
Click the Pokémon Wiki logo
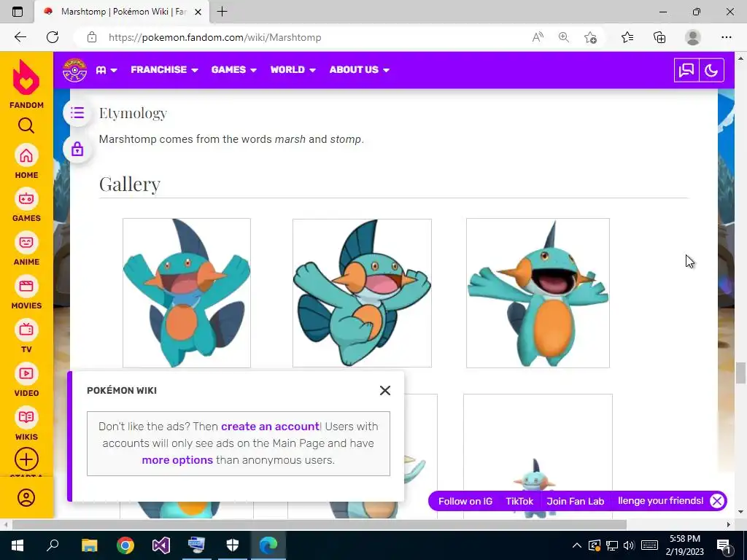pos(75,70)
